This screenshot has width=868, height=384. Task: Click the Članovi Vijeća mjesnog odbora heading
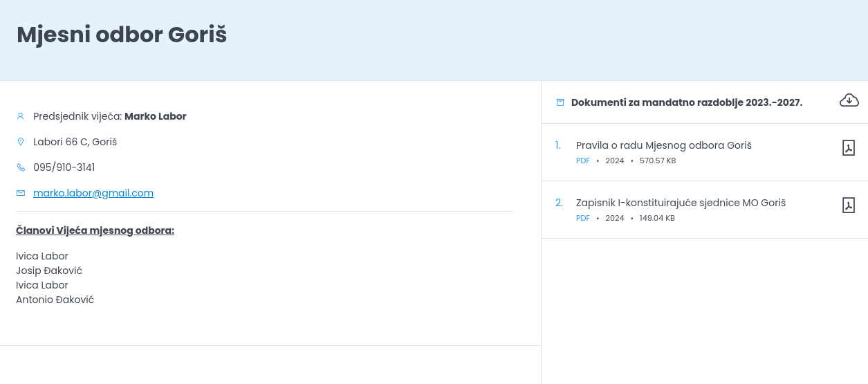pyautogui.click(x=95, y=230)
